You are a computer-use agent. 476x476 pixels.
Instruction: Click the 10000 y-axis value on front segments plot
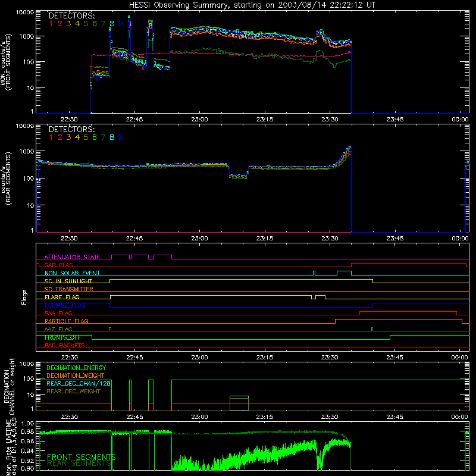pyautogui.click(x=25, y=12)
